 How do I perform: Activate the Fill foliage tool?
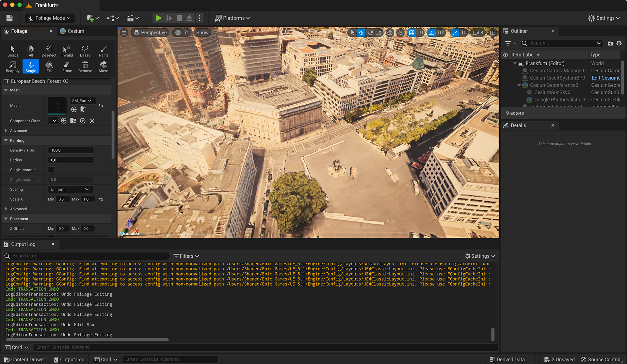(x=49, y=67)
